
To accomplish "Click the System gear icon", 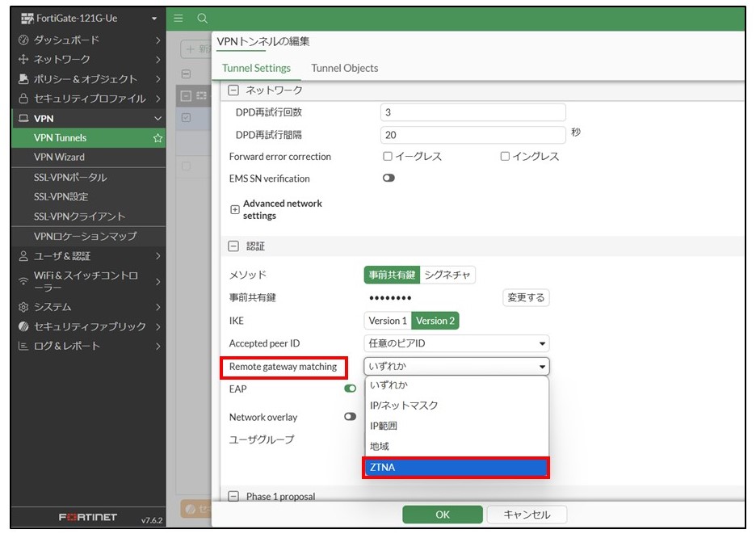I will click(23, 307).
